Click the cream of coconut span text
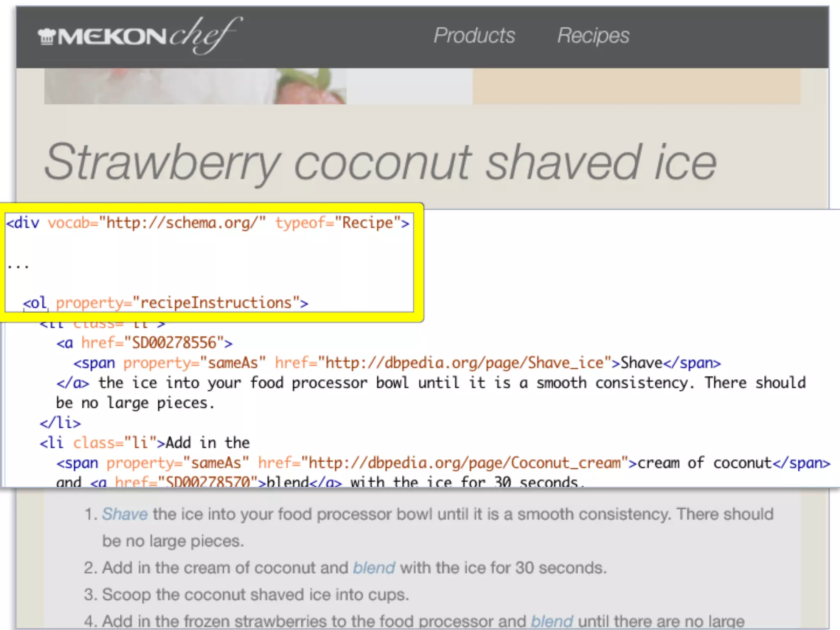This screenshot has height=630, width=840. point(704,463)
